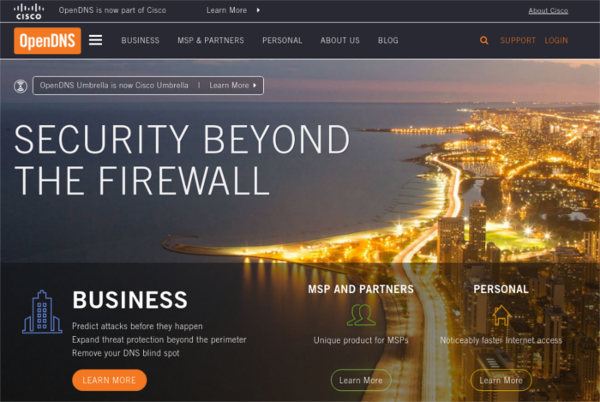Click the green MSP partners people icon
The width and height of the screenshot is (600, 402).
[x=361, y=315]
